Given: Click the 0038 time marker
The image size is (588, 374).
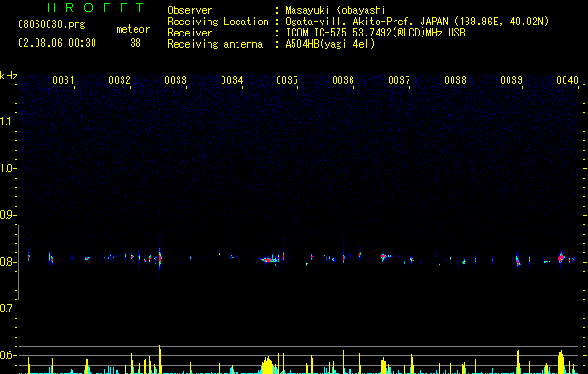Looking at the screenshot, I should click(455, 80).
